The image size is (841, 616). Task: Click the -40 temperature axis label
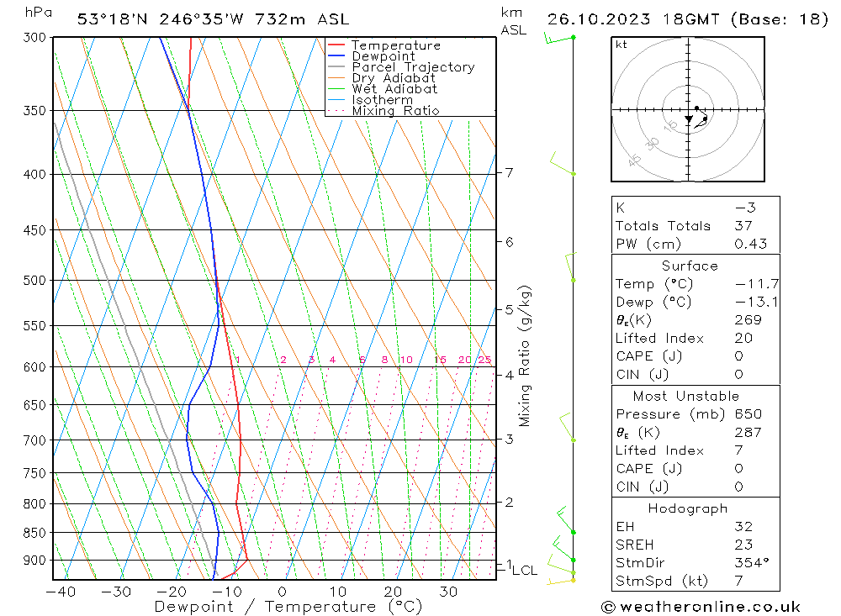(61, 592)
